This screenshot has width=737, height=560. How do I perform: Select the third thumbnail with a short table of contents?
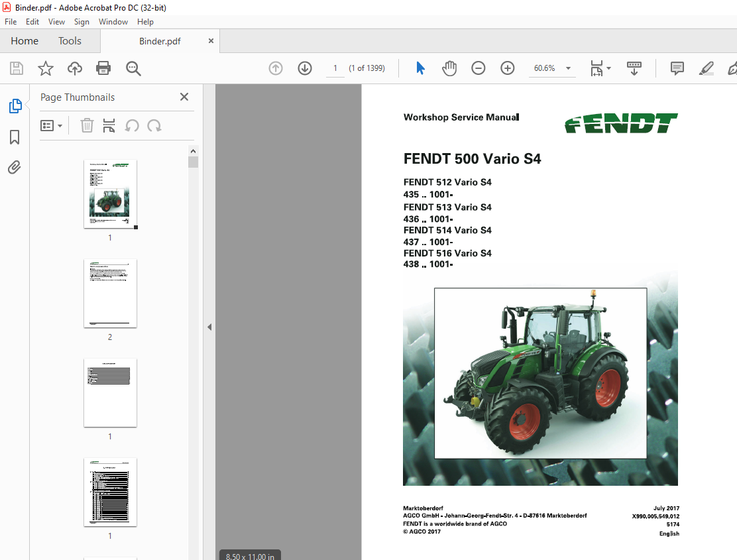click(x=110, y=393)
